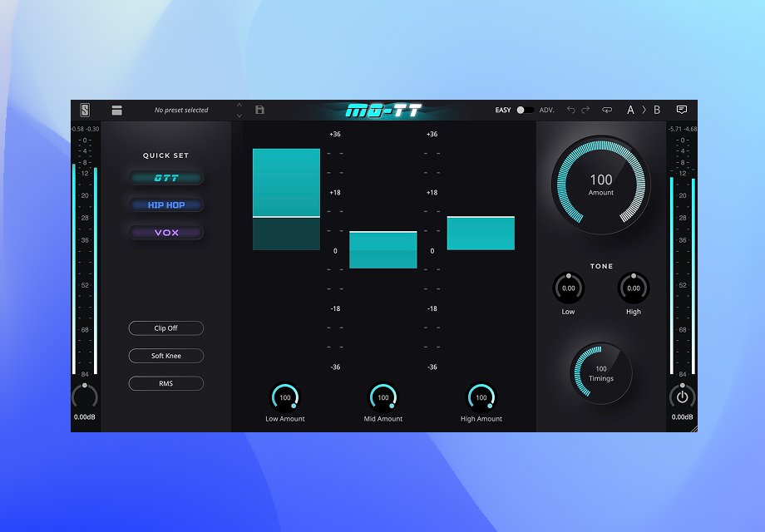765x532 pixels.
Task: Click the 0.00dB value under the input knob
Action: pyautogui.click(x=85, y=417)
